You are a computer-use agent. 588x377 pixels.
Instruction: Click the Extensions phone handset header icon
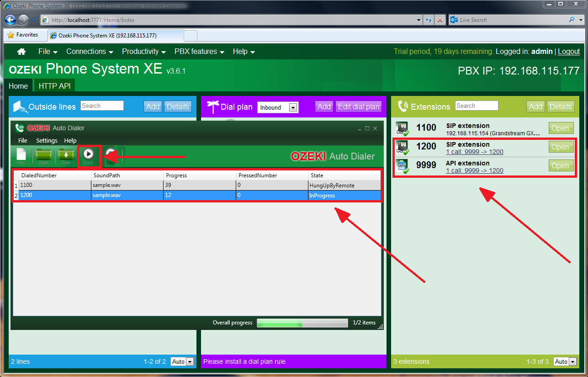coord(403,106)
